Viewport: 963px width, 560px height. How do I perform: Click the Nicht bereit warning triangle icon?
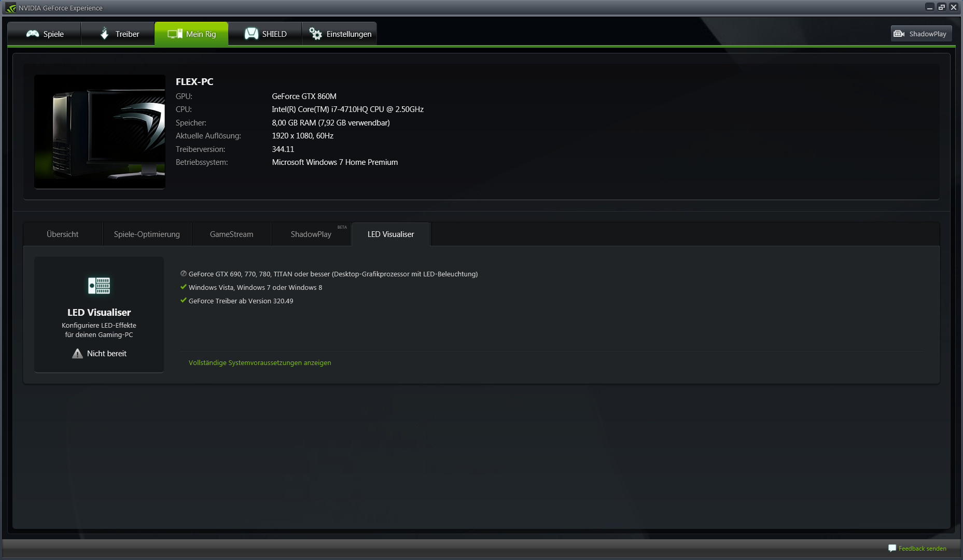click(77, 354)
